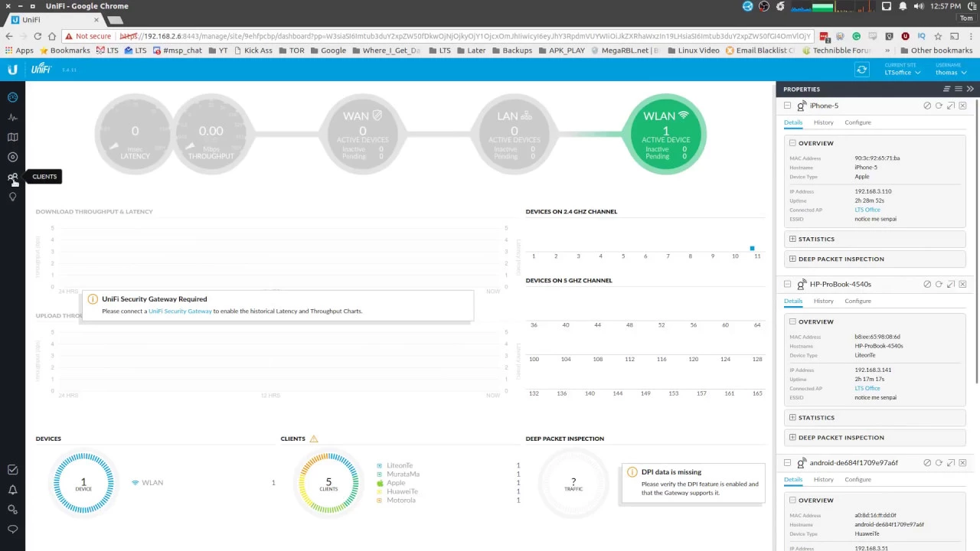Viewport: 980px width, 551px height.
Task: Click the WAN status circle
Action: tap(362, 135)
